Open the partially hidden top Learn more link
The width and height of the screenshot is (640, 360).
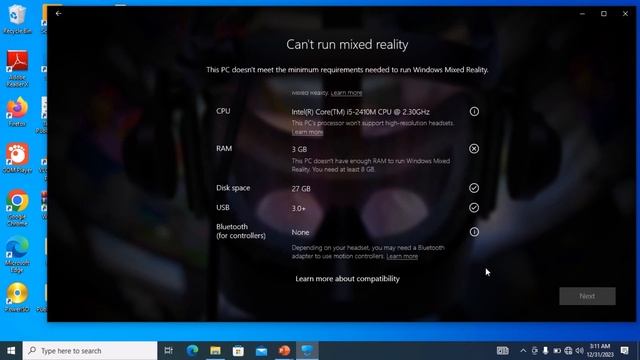(x=347, y=93)
